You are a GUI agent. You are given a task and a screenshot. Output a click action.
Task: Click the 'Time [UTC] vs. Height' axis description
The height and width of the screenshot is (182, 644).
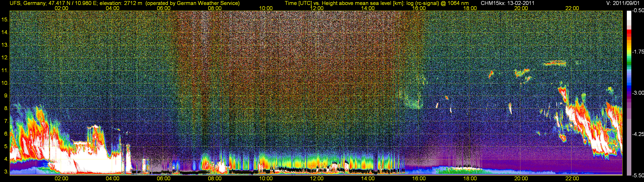(x=312, y=3)
